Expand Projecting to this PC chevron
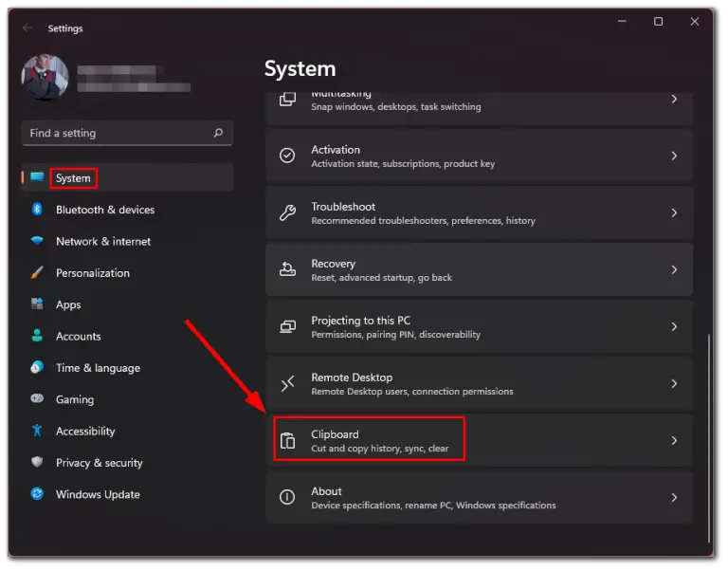728x571 pixels. pos(674,327)
